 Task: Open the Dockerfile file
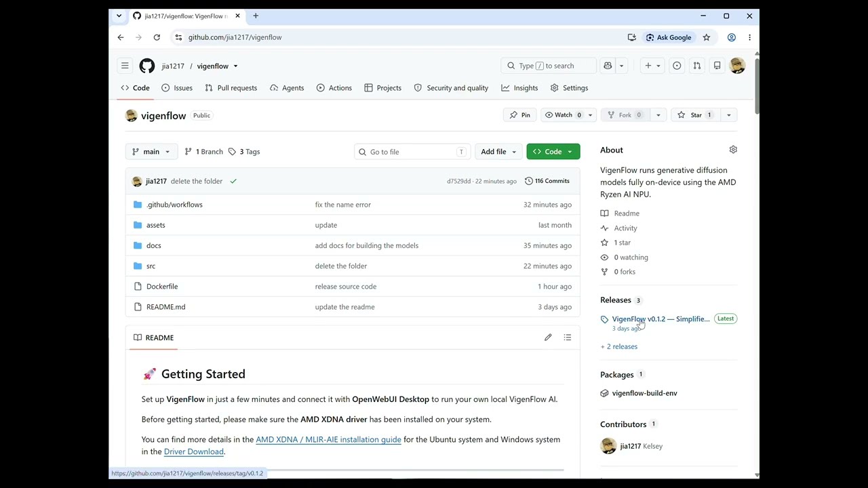(x=162, y=286)
